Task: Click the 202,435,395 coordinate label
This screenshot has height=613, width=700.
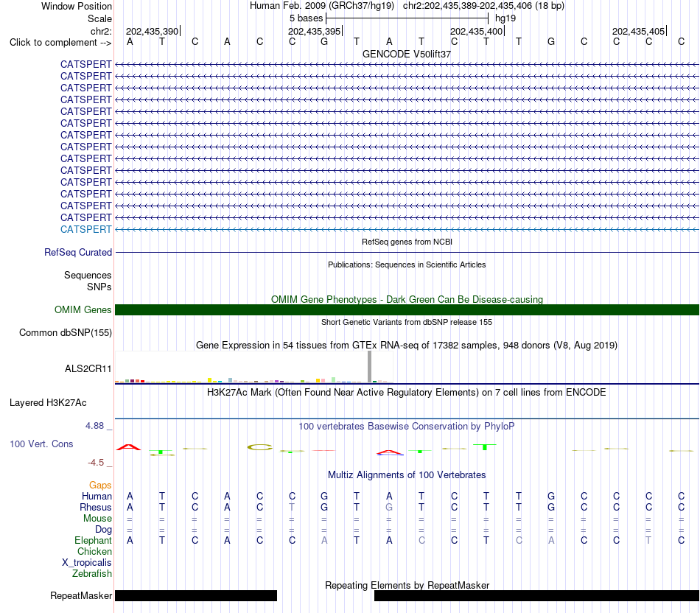Action: click(x=315, y=31)
